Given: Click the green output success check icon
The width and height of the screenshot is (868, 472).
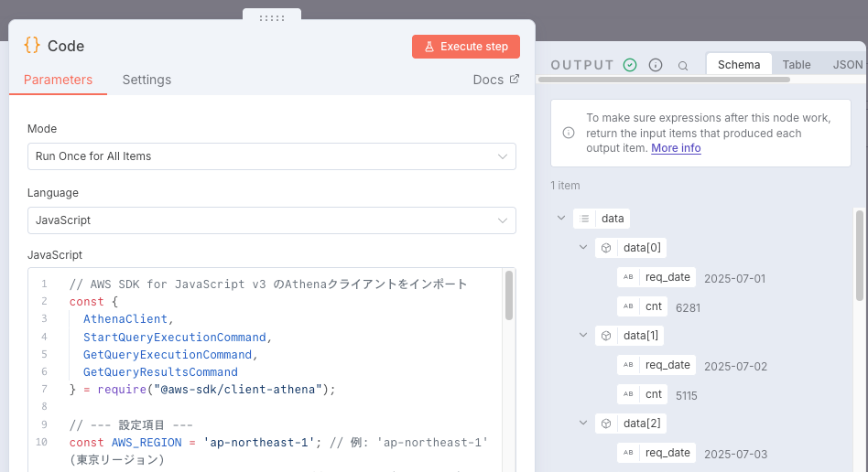Looking at the screenshot, I should click(630, 65).
